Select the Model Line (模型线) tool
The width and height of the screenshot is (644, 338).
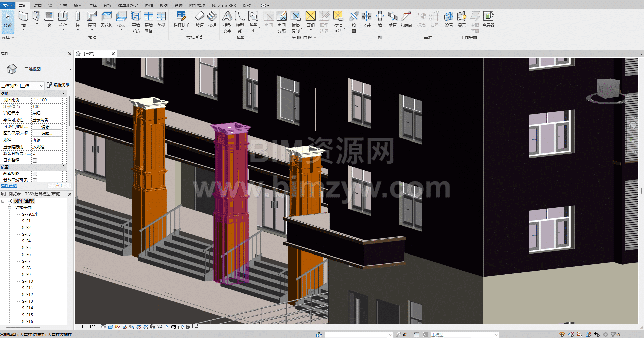point(240,22)
